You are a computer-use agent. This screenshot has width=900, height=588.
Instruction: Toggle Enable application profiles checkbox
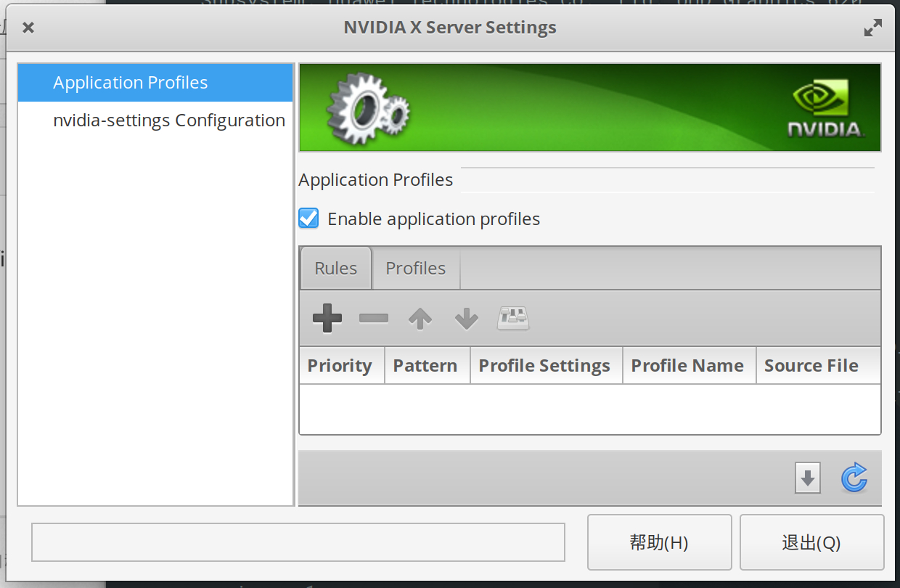tap(309, 219)
